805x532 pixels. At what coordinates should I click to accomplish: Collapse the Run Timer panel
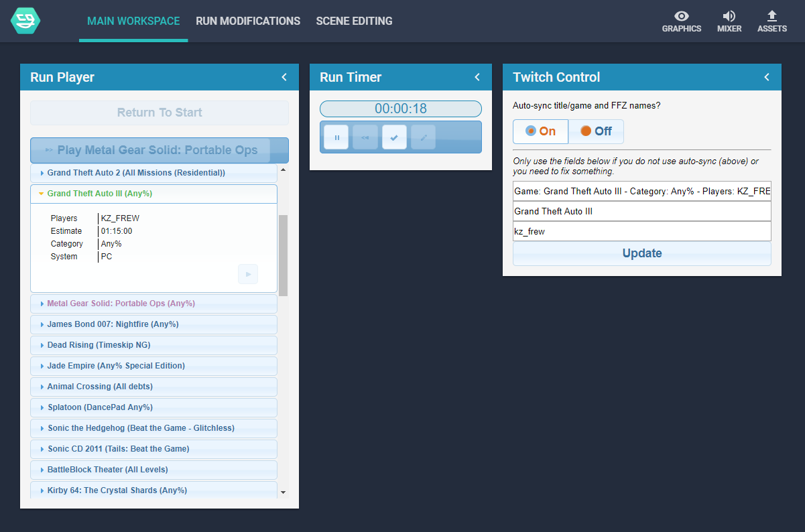[477, 77]
